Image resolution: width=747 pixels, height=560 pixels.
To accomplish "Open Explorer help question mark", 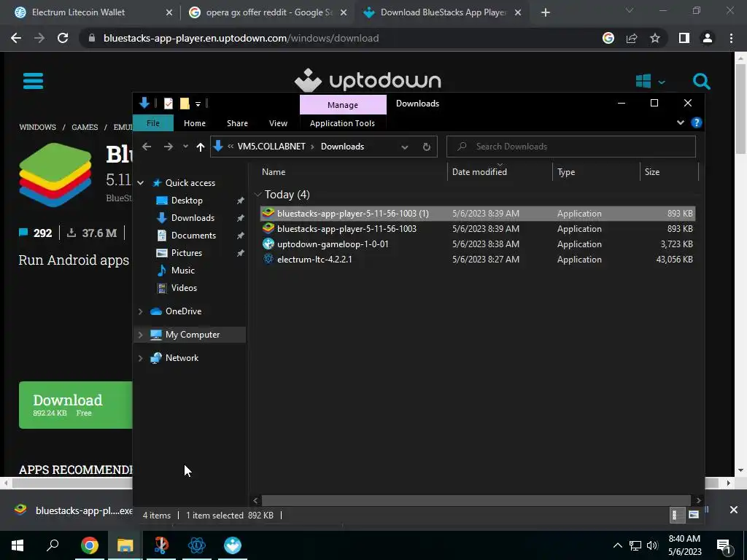I will click(x=696, y=122).
